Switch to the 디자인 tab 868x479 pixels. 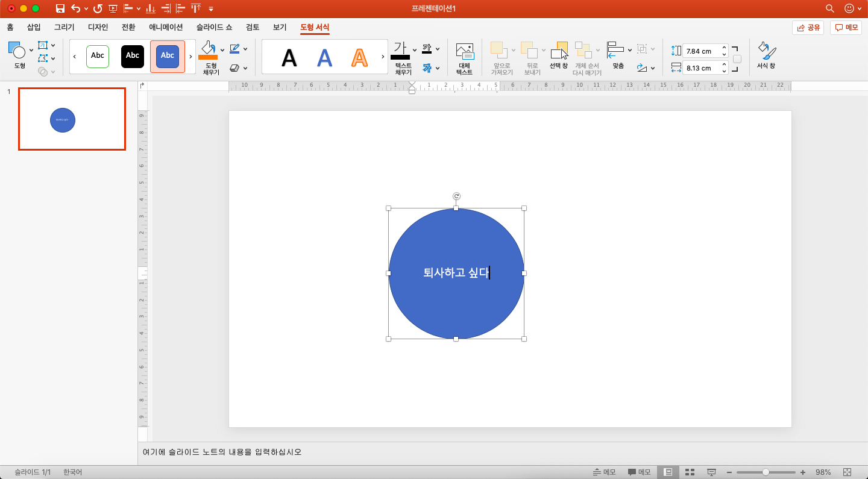pyautogui.click(x=98, y=27)
